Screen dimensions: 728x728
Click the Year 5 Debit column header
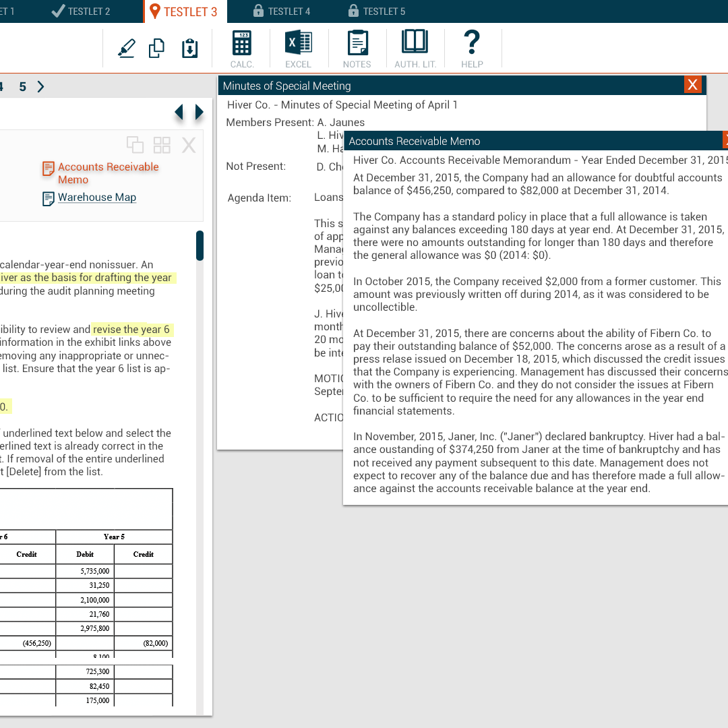pyautogui.click(x=85, y=554)
